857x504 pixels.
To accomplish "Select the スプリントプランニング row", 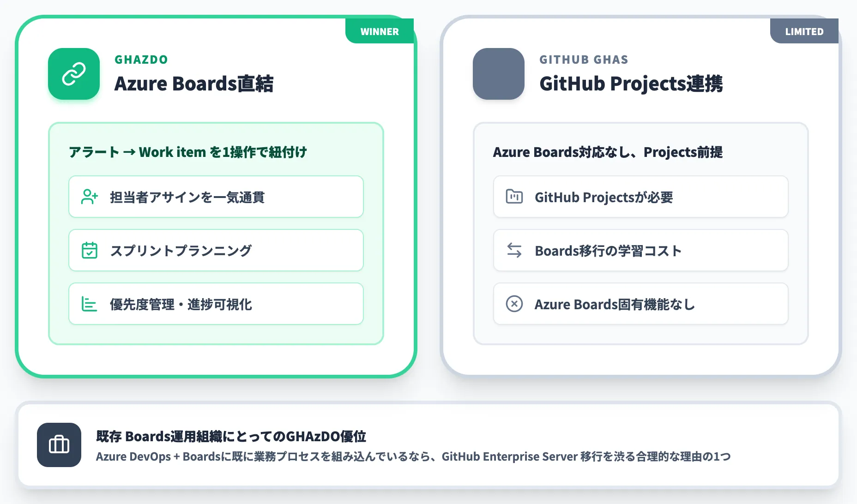I will click(x=216, y=250).
